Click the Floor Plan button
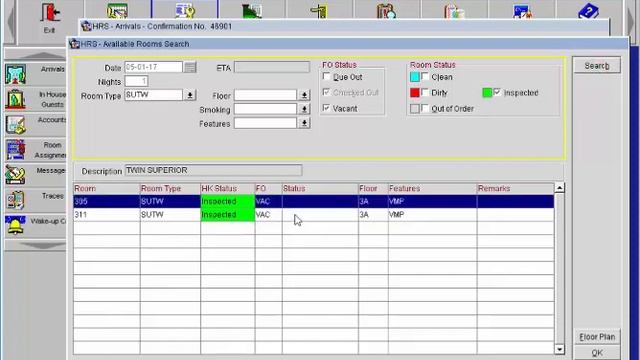Screen dimensions: 640x360 click(597, 337)
